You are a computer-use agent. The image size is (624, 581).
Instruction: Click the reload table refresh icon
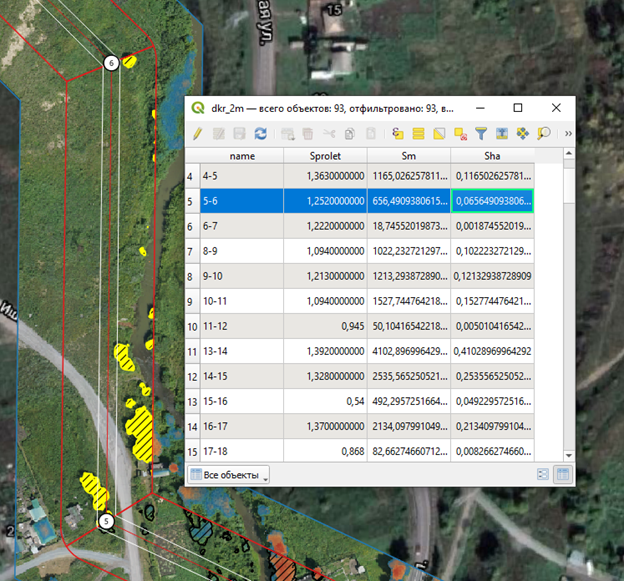point(261,133)
